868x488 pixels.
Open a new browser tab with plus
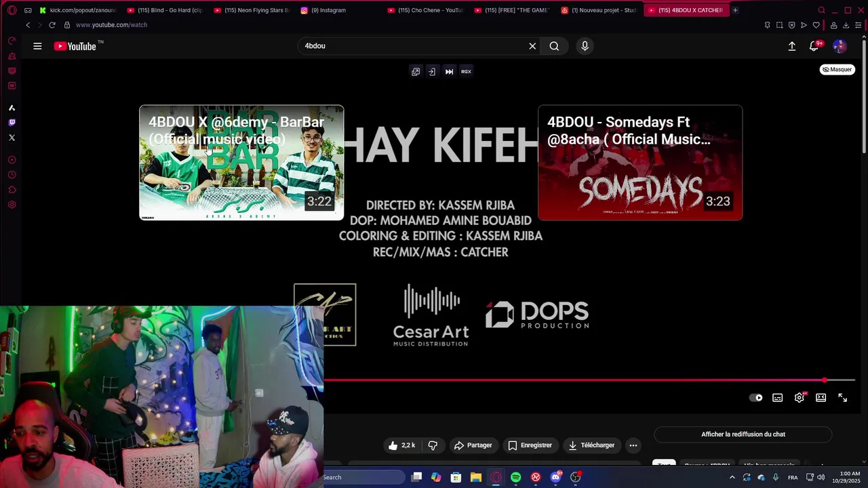coord(735,10)
